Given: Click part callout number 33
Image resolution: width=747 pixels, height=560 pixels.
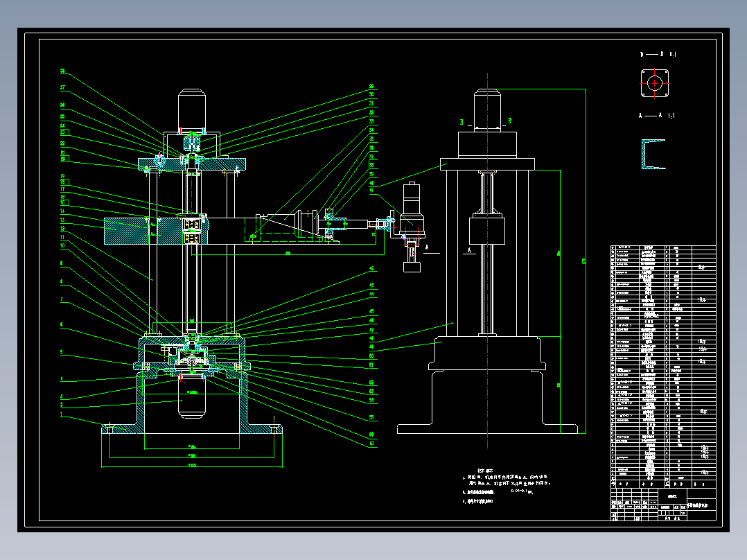Looking at the screenshot, I should click(x=371, y=121).
